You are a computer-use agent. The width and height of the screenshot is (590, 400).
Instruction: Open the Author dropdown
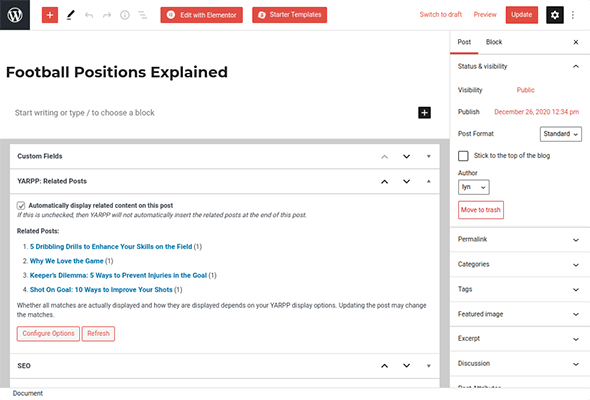coord(473,187)
